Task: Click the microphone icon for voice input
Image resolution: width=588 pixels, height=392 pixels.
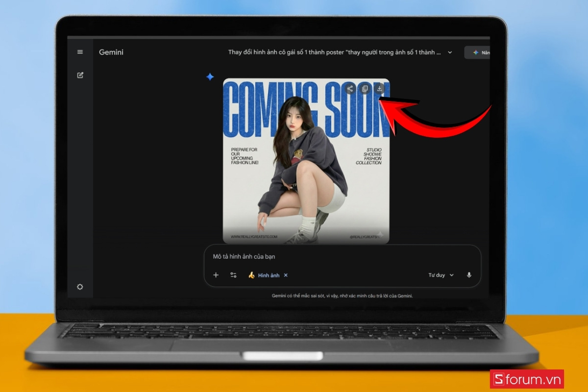Action: tap(469, 275)
